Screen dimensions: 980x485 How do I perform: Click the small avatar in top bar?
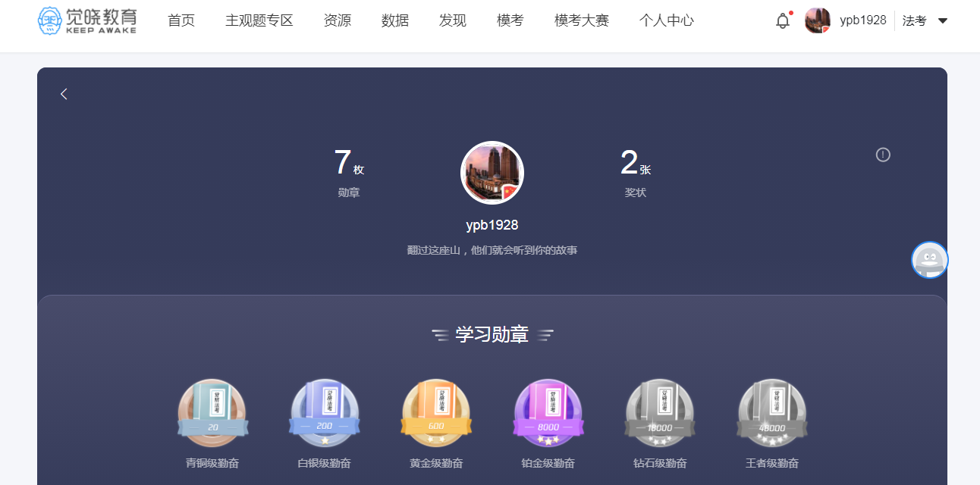click(x=818, y=20)
